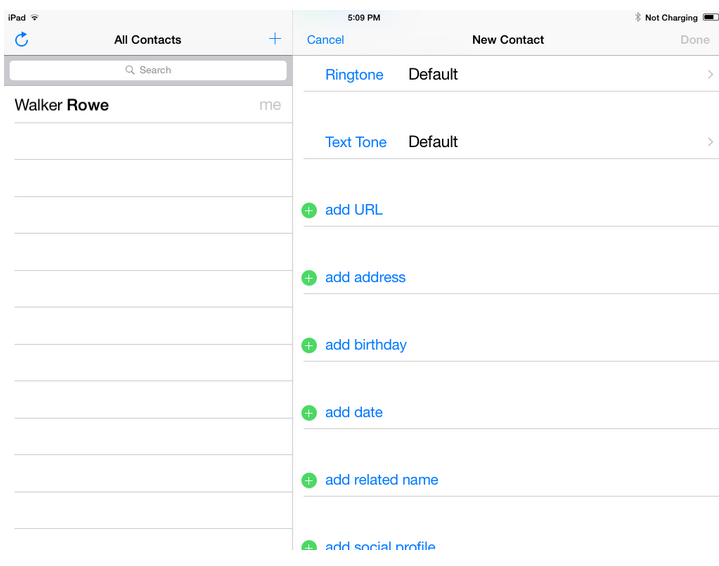This screenshot has height=566, width=719.
Task: Check the Wi-Fi status icon
Action: (x=35, y=17)
